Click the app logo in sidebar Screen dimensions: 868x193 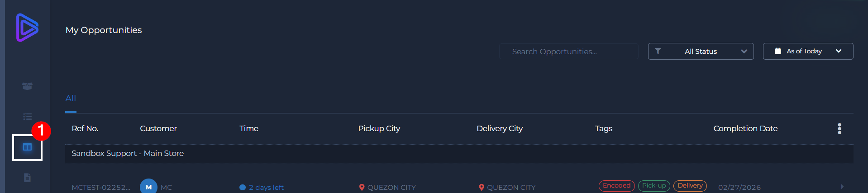point(27,28)
